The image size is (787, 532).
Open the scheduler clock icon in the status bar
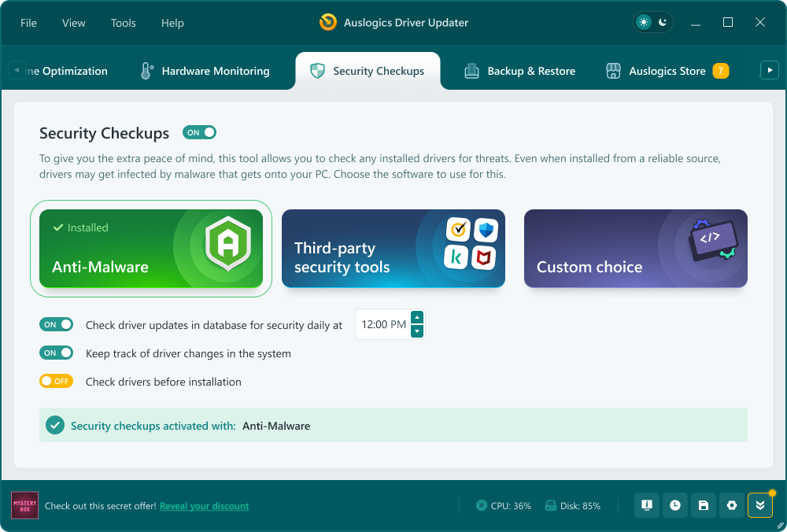675,505
